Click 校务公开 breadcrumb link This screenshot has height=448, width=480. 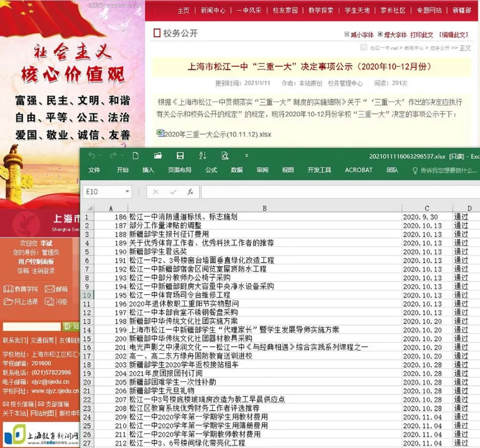[440, 48]
